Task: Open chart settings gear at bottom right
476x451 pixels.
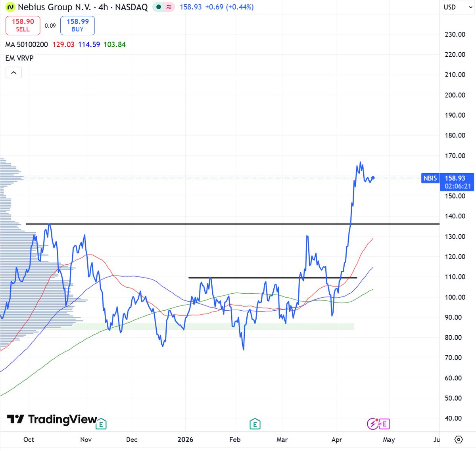Action: pyautogui.click(x=459, y=440)
